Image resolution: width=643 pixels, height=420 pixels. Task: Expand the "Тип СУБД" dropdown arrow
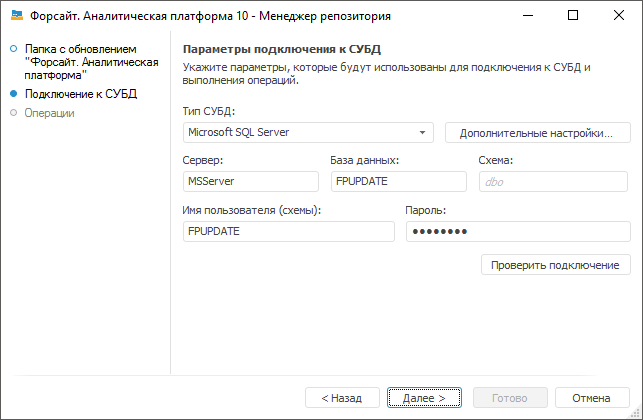tap(423, 132)
